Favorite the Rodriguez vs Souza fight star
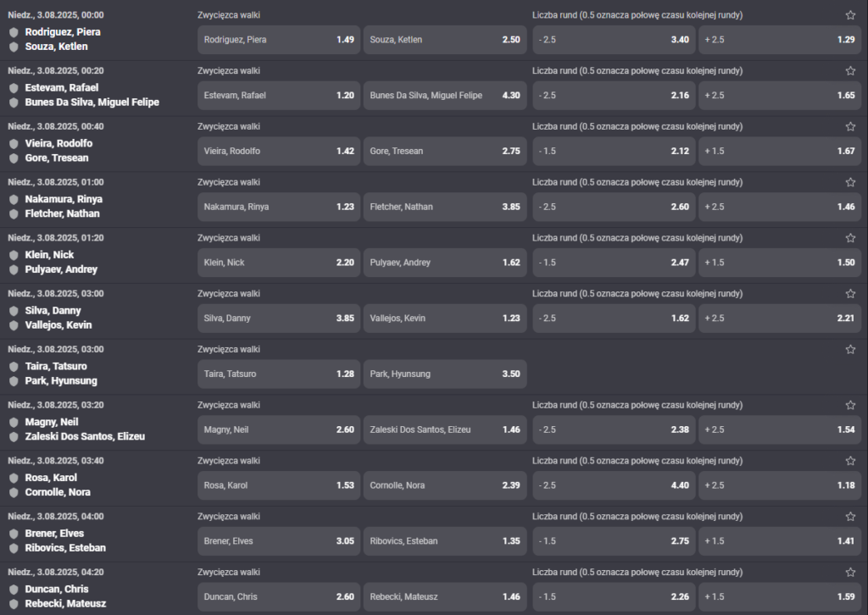The image size is (868, 615). point(850,15)
